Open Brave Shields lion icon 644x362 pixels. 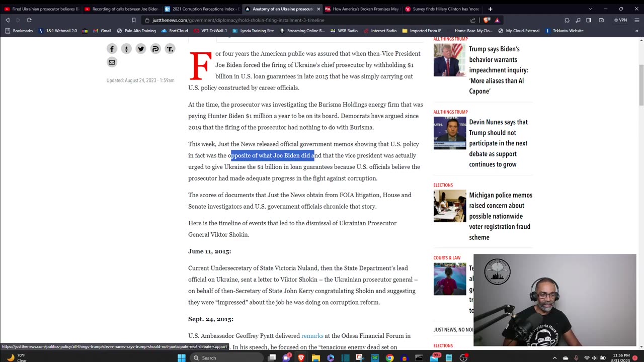(x=487, y=20)
